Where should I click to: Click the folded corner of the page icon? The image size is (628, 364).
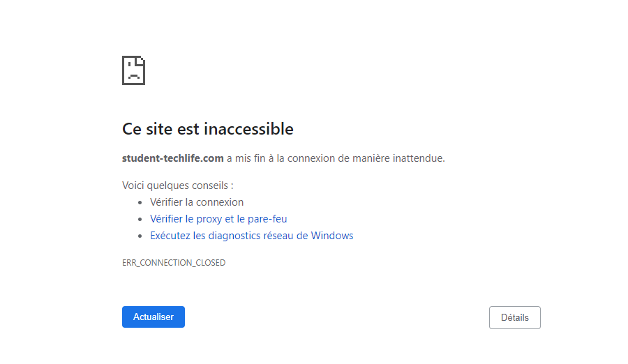tap(140, 60)
